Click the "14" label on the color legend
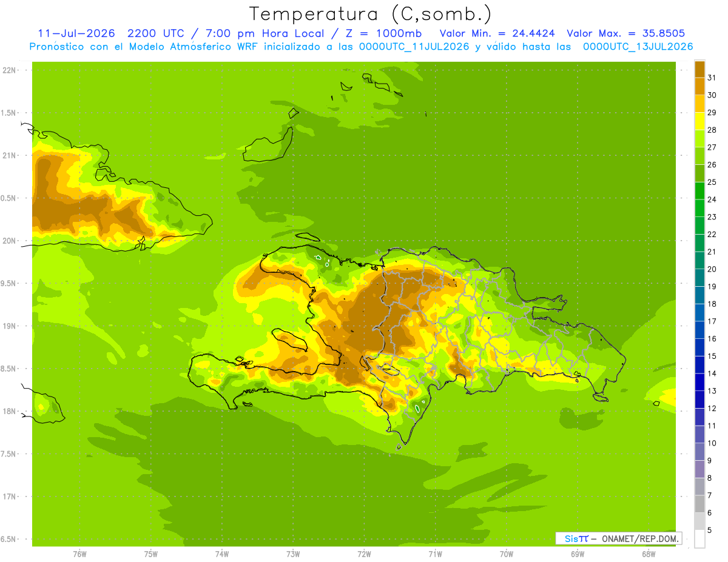Image resolution: width=728 pixels, height=562 pixels. [712, 373]
